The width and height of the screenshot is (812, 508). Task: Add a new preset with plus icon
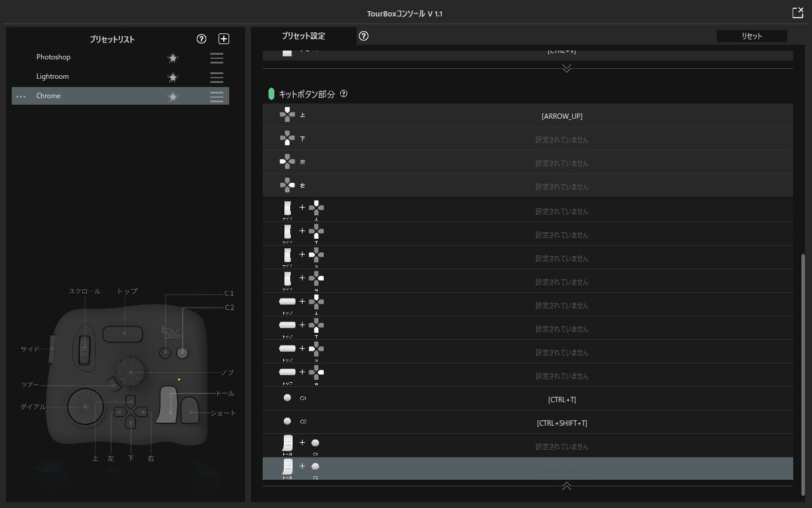tap(224, 39)
